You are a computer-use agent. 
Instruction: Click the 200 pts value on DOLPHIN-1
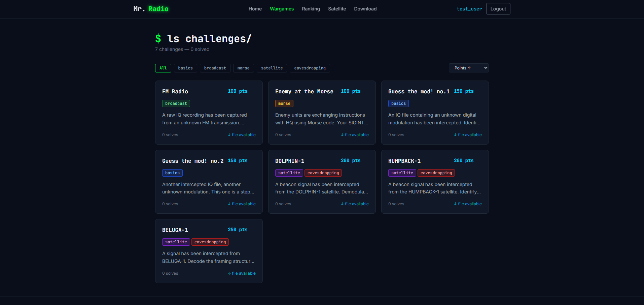pyautogui.click(x=351, y=160)
